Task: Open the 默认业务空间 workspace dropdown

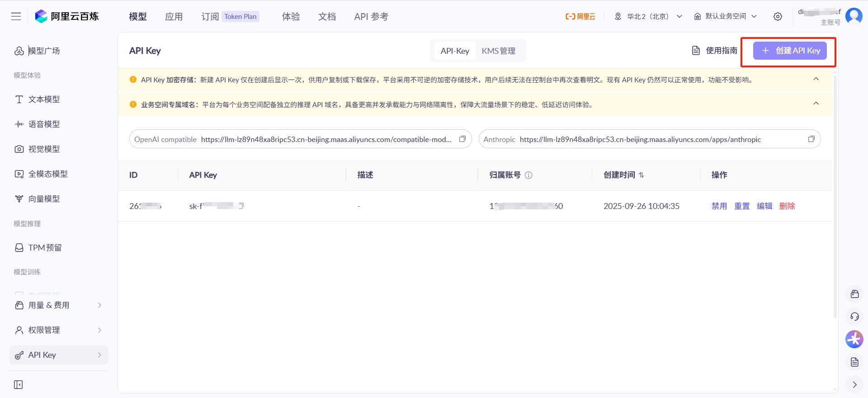Action: point(726,16)
